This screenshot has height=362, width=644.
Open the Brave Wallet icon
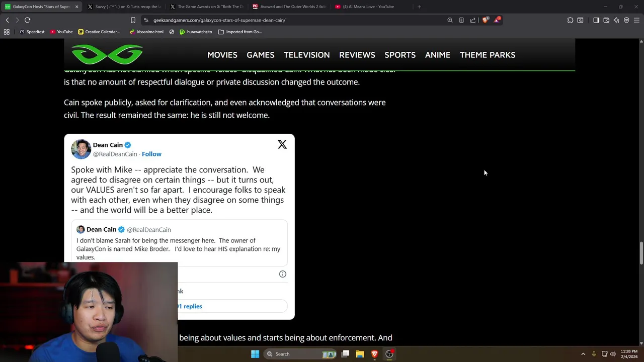(606, 20)
